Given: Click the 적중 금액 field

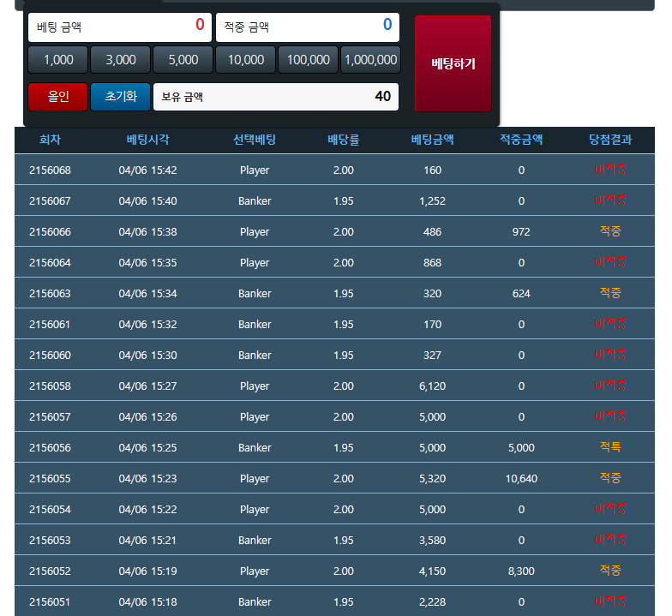Looking at the screenshot, I should coord(308,27).
